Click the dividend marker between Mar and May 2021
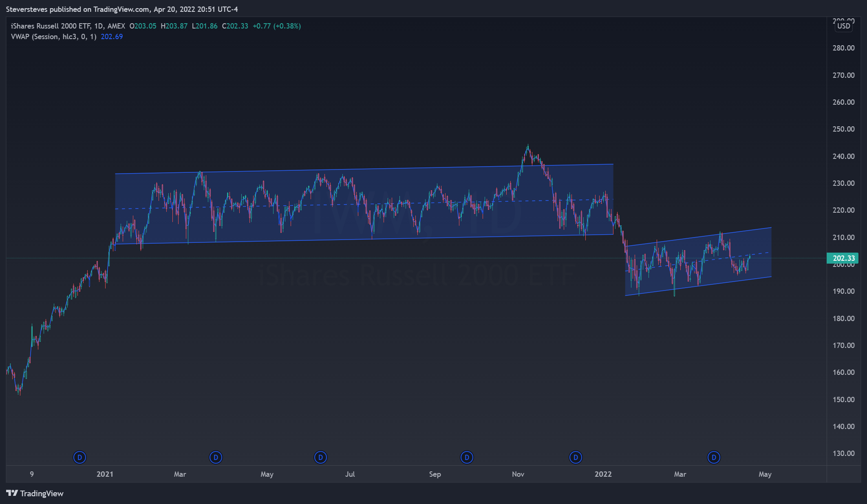 (216, 457)
